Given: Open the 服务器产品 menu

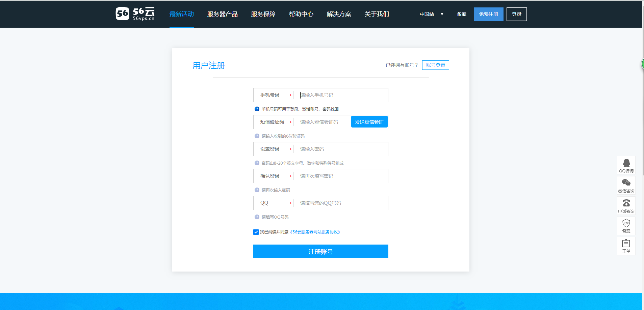Looking at the screenshot, I should click(222, 14).
